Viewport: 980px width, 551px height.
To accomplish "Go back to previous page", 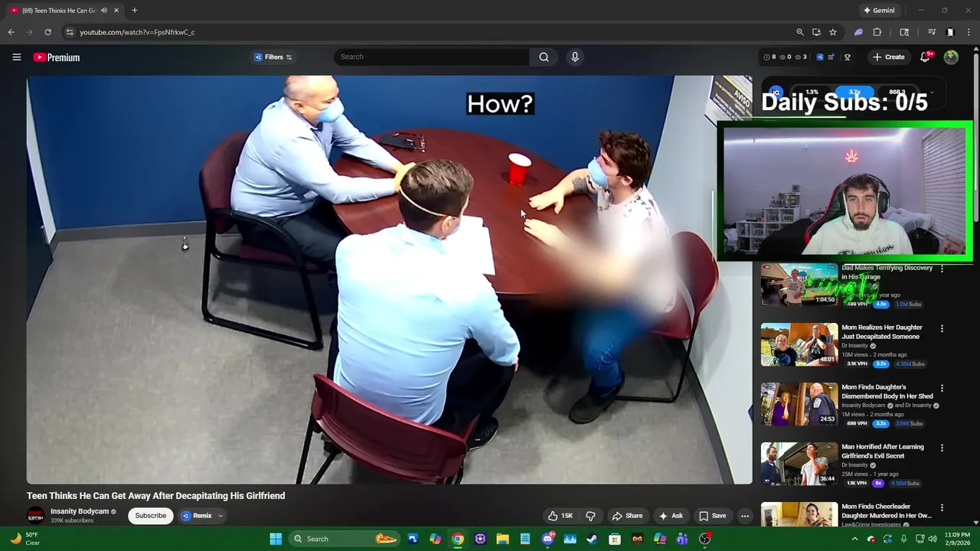I will click(x=11, y=32).
